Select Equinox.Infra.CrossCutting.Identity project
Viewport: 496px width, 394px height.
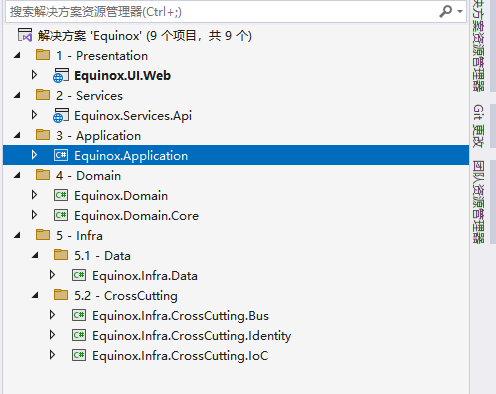coord(192,336)
